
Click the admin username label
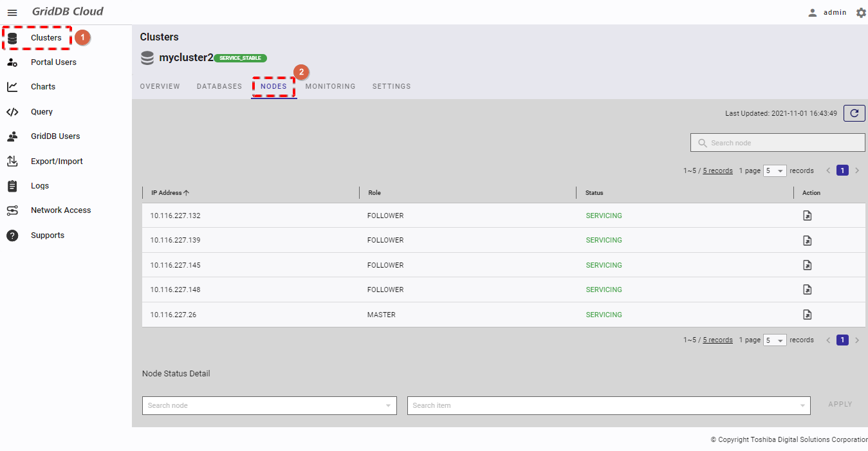(835, 12)
